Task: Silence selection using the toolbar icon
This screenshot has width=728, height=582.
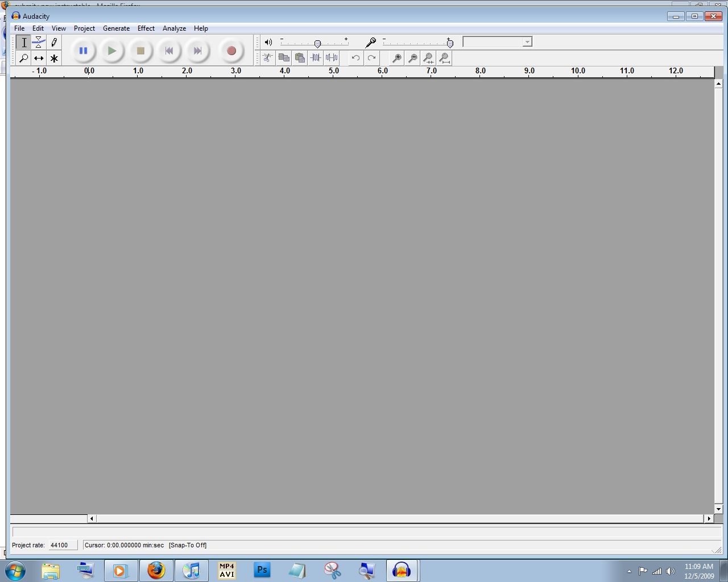Action: coord(332,57)
